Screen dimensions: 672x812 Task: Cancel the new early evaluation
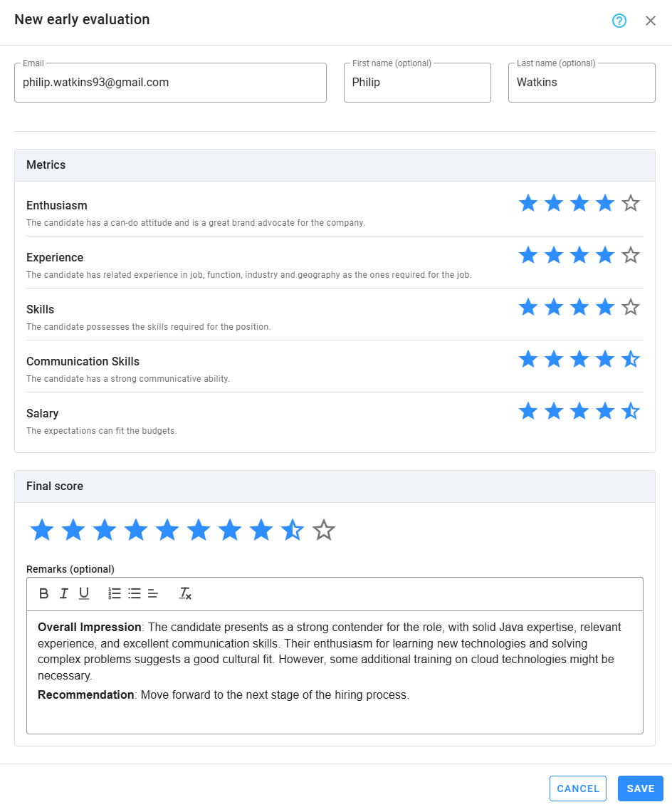click(577, 788)
